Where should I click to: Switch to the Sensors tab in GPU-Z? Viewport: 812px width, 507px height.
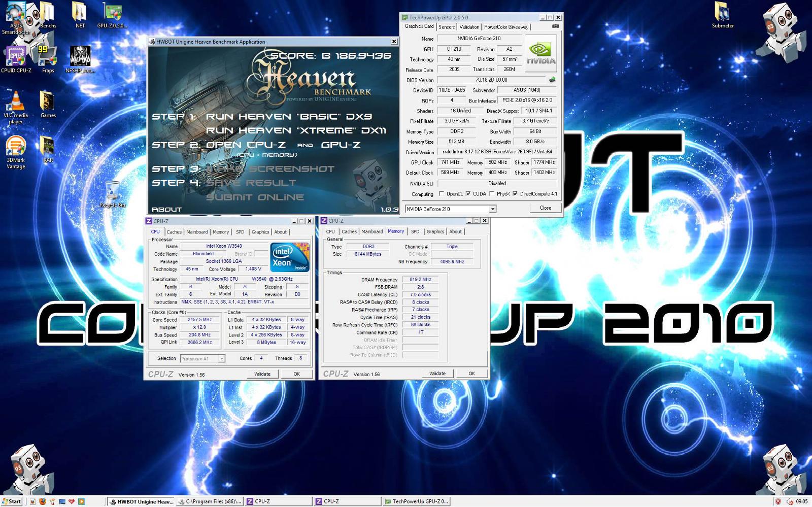pyautogui.click(x=447, y=27)
